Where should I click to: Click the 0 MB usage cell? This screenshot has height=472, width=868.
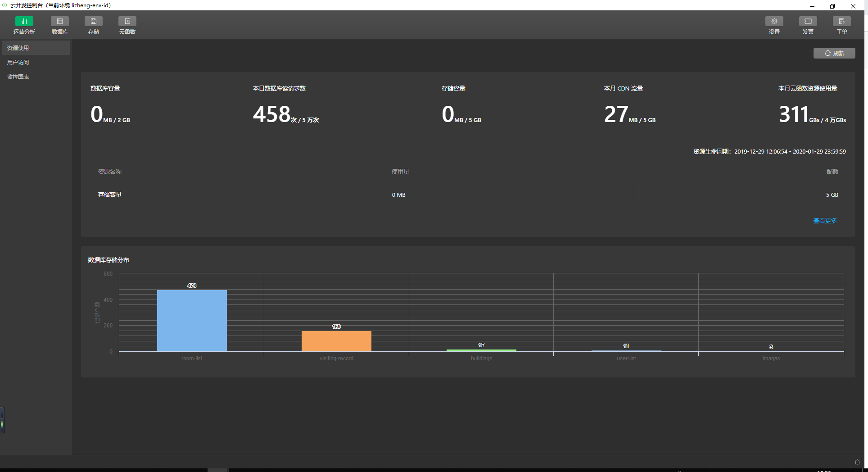(398, 195)
